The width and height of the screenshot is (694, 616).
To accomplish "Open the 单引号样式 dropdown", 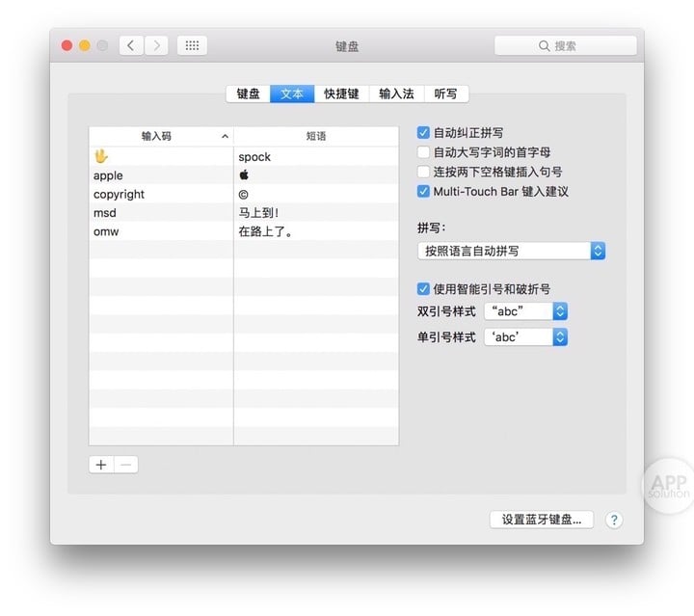I will (x=526, y=337).
